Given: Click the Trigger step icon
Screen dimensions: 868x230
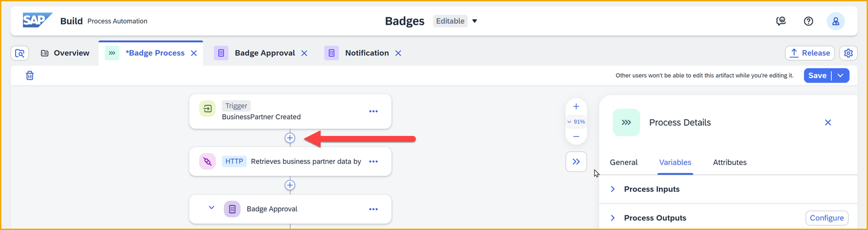Looking at the screenshot, I should [x=207, y=109].
